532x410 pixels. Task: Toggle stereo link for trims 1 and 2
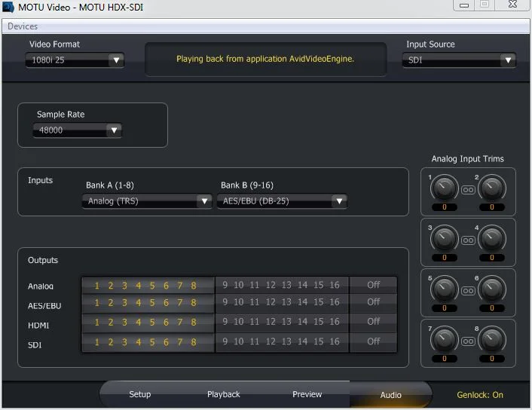coord(468,190)
